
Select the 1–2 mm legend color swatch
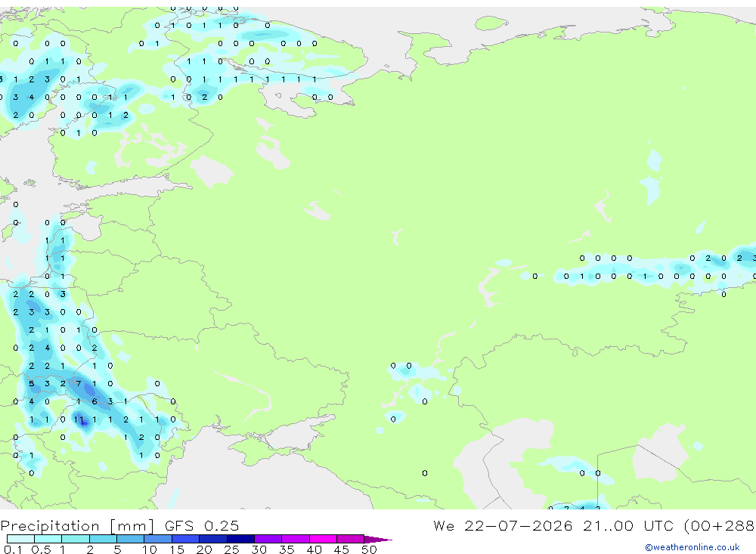click(x=76, y=539)
